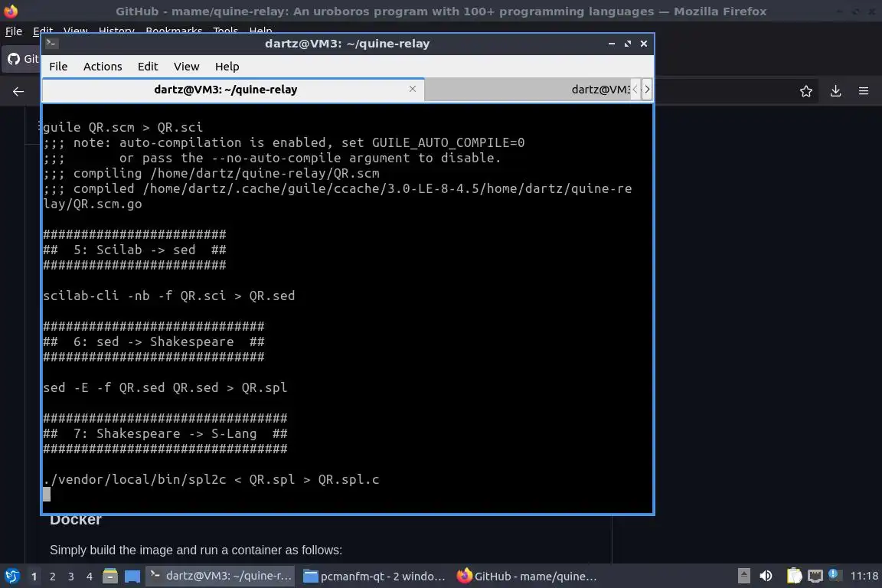
Task: Open the LXQt start menu
Action: (x=11, y=577)
